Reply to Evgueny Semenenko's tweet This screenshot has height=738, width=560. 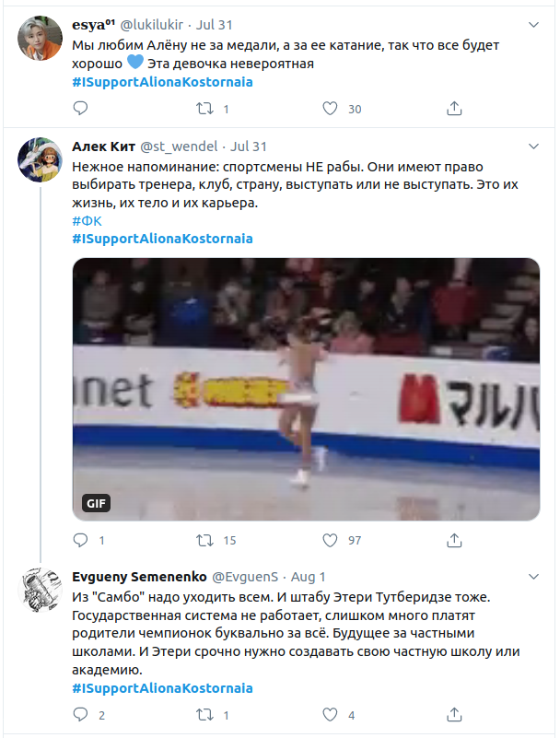(x=80, y=715)
